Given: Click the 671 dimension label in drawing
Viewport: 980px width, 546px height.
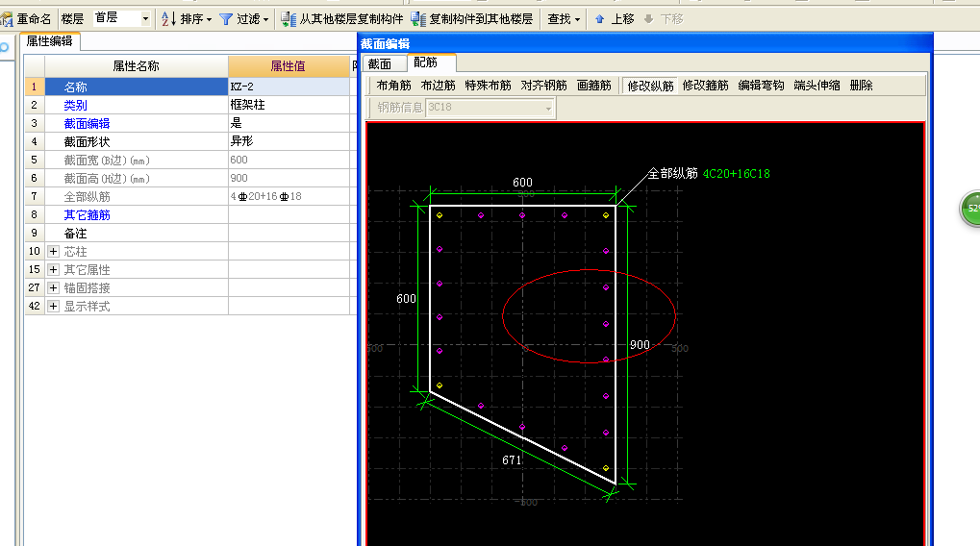Looking at the screenshot, I should click(512, 460).
